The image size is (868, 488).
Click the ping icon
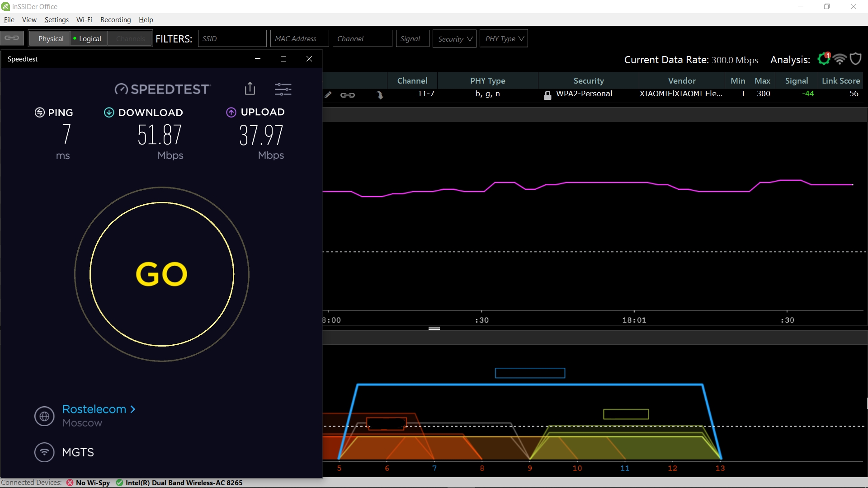[x=40, y=113]
